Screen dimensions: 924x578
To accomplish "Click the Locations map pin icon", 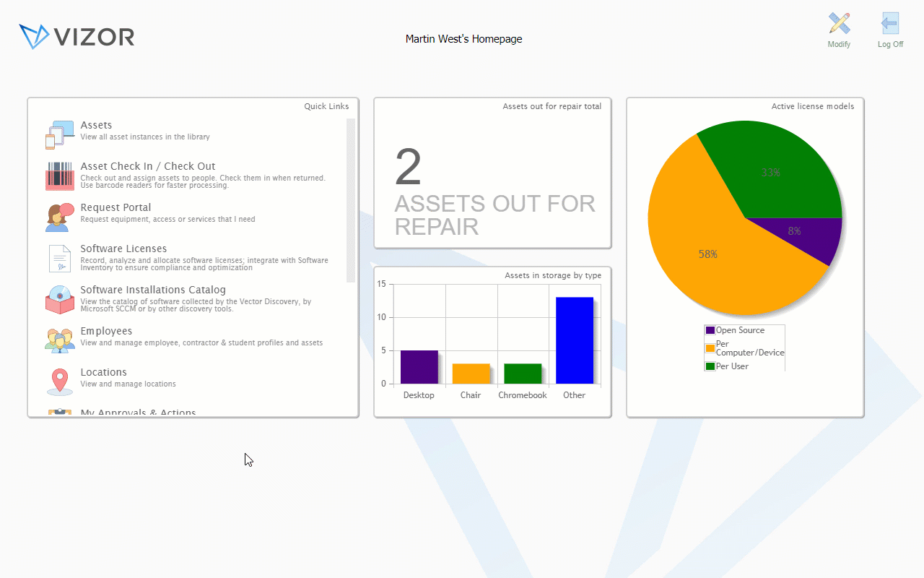I will (59, 381).
